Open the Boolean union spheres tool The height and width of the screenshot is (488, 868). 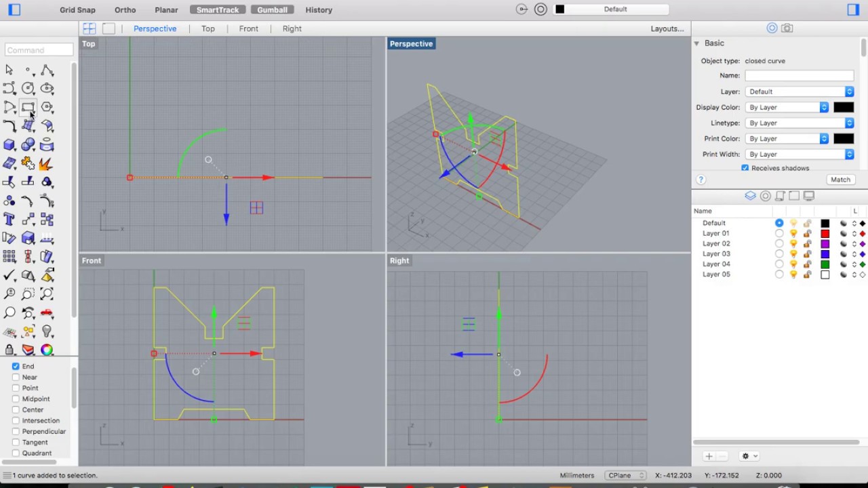pyautogui.click(x=28, y=144)
